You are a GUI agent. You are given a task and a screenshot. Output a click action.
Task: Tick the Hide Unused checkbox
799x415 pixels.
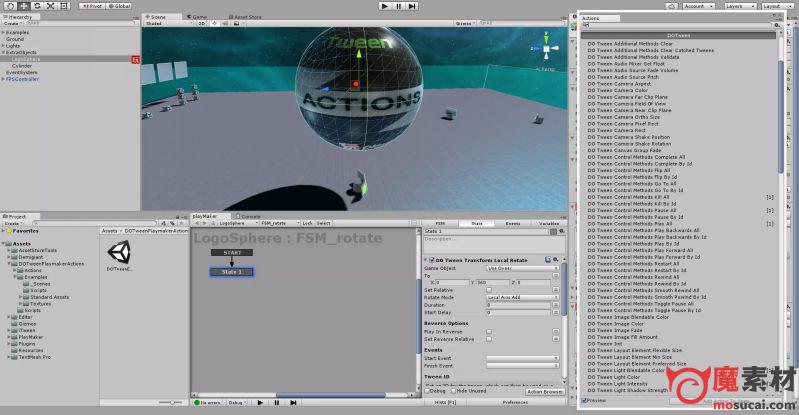[x=454, y=391]
